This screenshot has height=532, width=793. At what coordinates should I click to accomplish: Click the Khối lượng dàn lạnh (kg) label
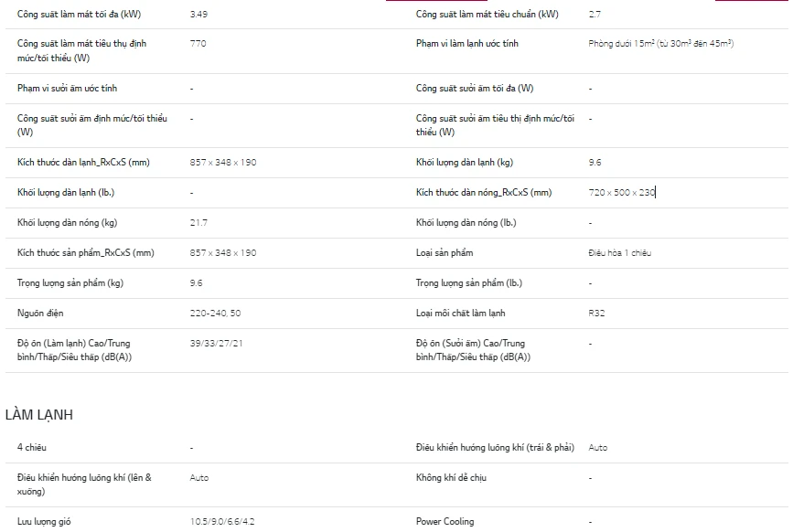tap(464, 163)
